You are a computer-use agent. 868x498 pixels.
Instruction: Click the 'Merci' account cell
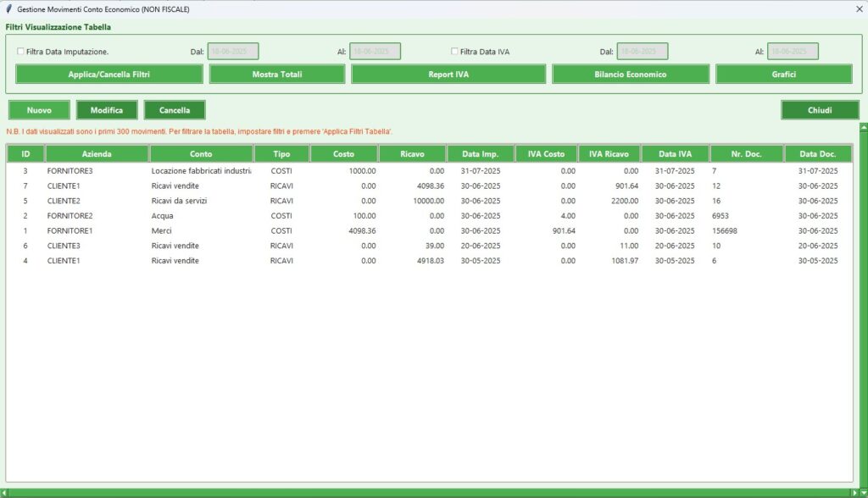(x=162, y=230)
